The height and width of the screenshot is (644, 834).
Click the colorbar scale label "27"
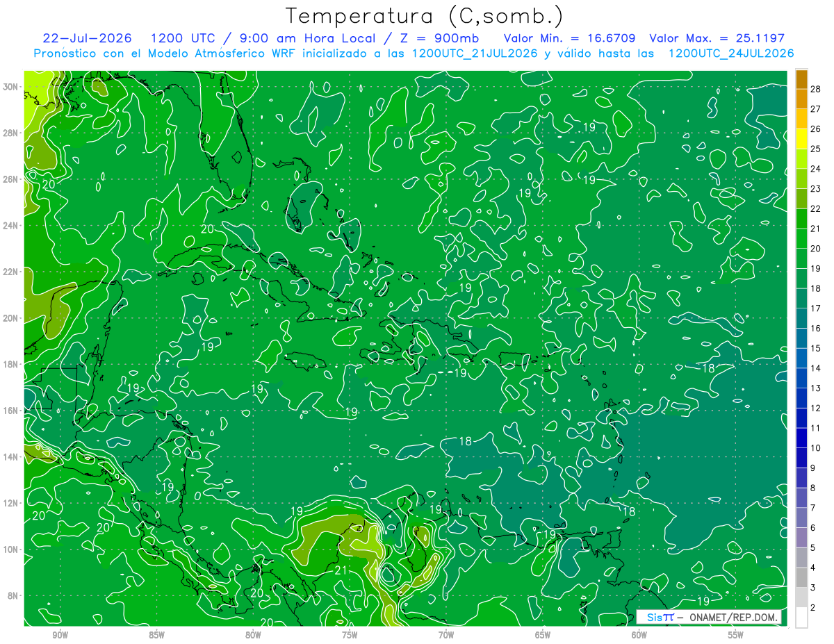[816, 109]
